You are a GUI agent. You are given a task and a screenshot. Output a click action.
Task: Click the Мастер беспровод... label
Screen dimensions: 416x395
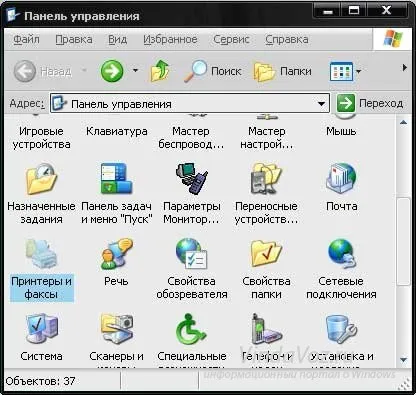pyautogui.click(x=191, y=138)
